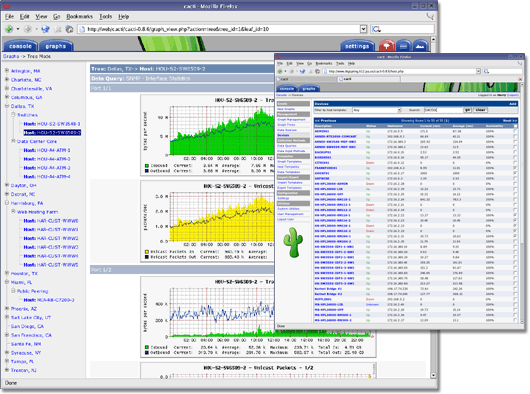Click the Home icon in browser toolbar

click(69, 29)
